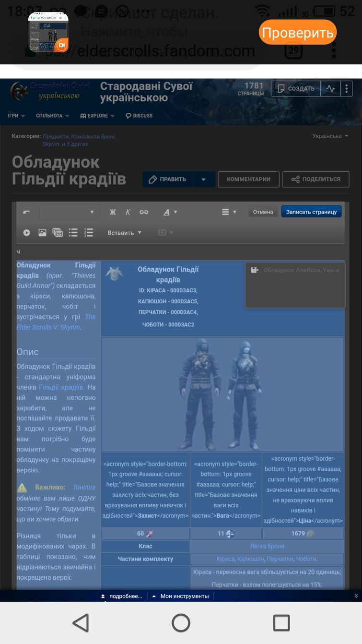Click the КОММЕНТАРИИ button
The width and height of the screenshot is (362, 644).
click(249, 179)
